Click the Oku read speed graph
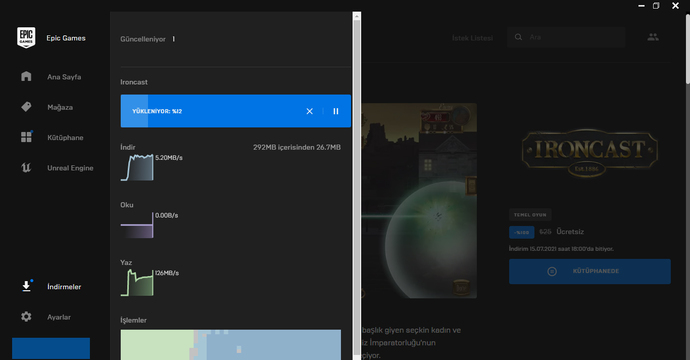The image size is (690, 360). (x=137, y=225)
